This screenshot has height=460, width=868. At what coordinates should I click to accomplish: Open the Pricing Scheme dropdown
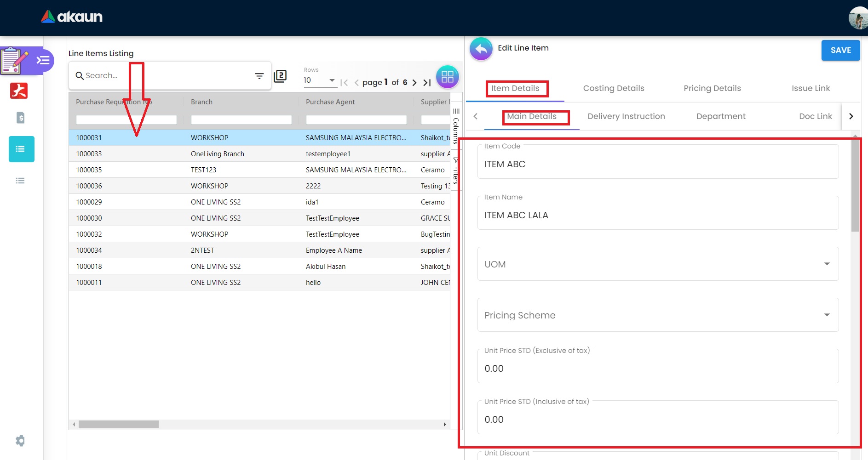[827, 315]
